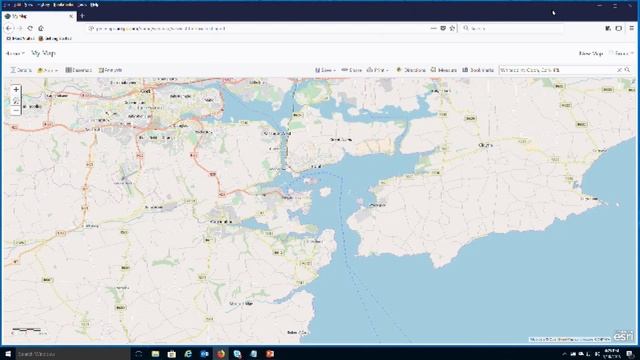640x360 pixels.
Task: Open Outlook from taskbar
Action: 204,354
